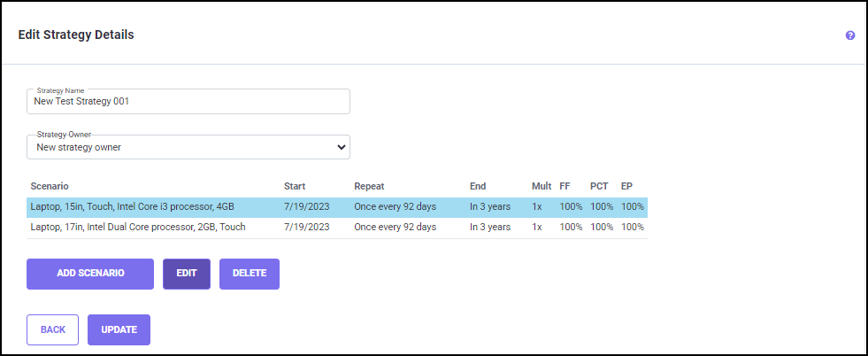Click the UPDATE button
The width and height of the screenshot is (868, 356).
pos(119,329)
